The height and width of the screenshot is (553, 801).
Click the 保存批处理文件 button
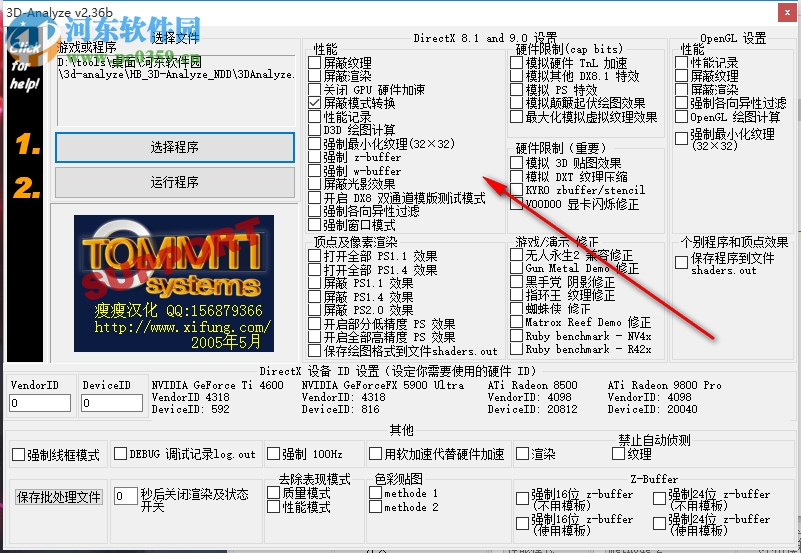pos(59,497)
